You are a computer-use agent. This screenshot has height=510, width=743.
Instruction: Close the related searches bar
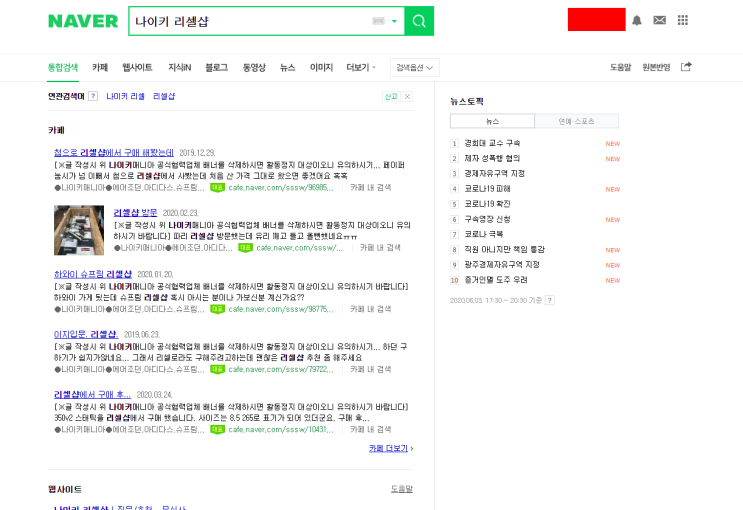408,96
